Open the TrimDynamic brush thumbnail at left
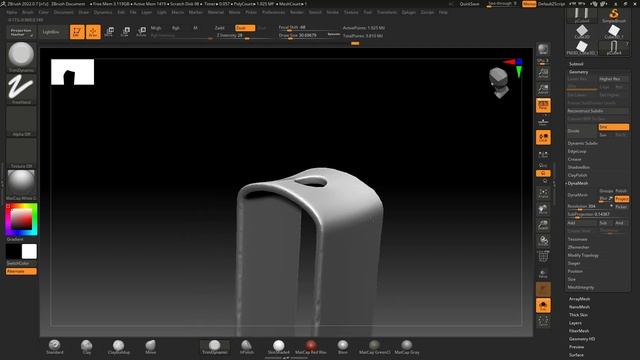Screen dimensions: 640x360 pyautogui.click(x=21, y=57)
